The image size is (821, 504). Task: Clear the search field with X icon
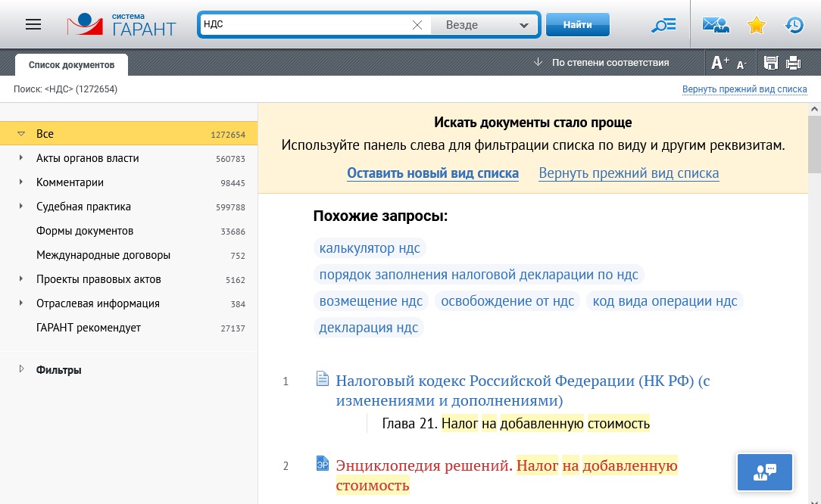coord(417,25)
